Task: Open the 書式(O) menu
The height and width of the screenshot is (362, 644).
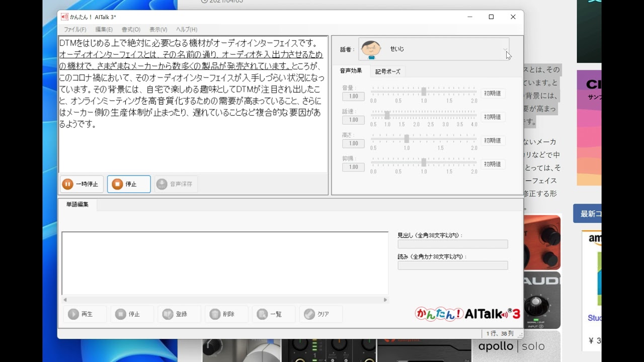Action: [x=131, y=30]
